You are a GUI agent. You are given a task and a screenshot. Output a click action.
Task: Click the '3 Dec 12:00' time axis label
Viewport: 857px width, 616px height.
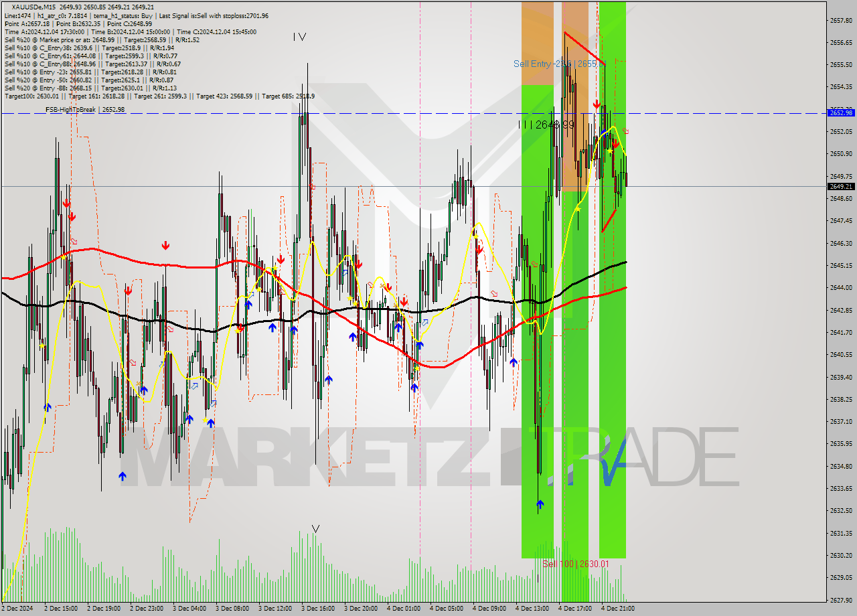tap(275, 609)
